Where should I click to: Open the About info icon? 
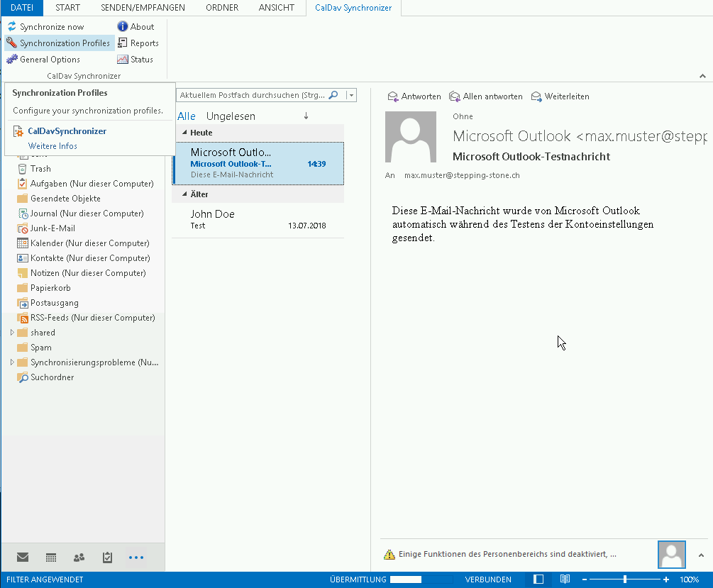pyautogui.click(x=123, y=27)
